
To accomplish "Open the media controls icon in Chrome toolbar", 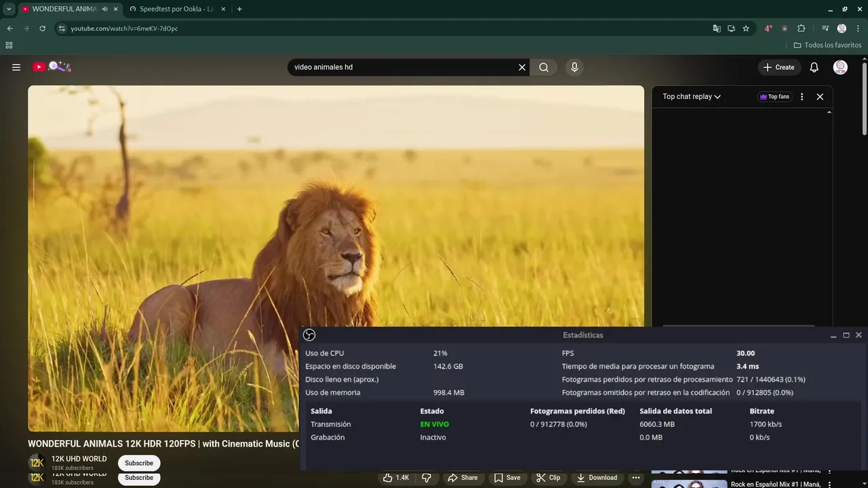I will point(825,28).
